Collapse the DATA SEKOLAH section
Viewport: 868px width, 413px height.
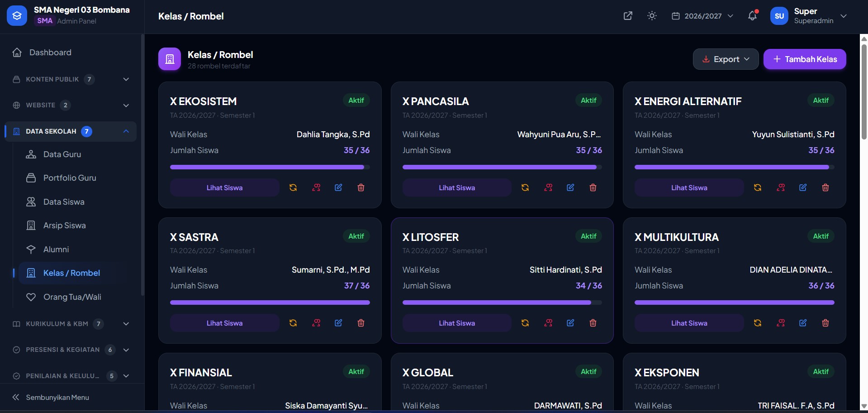pyautogui.click(x=71, y=131)
